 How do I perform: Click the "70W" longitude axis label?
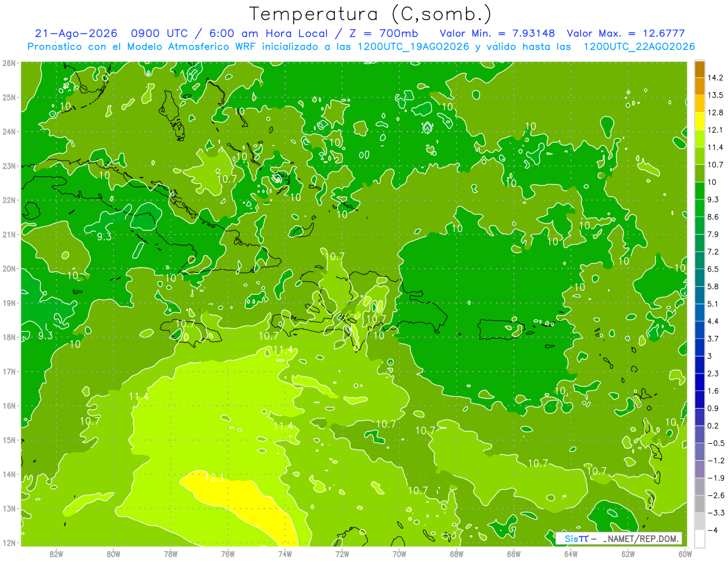coord(399,554)
